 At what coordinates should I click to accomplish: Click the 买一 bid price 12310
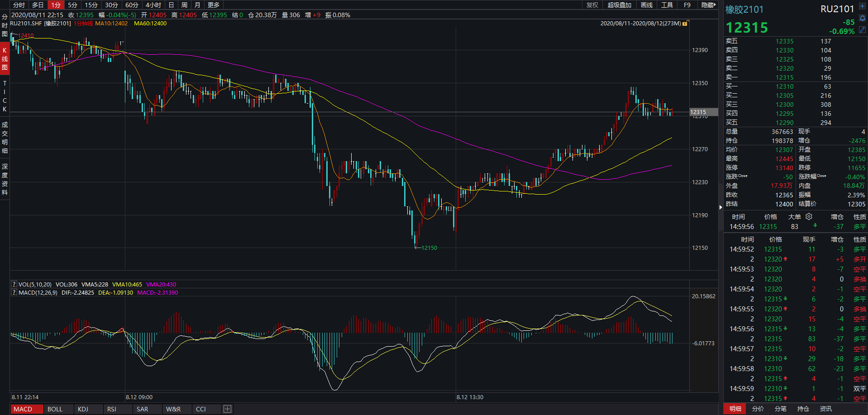(x=784, y=86)
